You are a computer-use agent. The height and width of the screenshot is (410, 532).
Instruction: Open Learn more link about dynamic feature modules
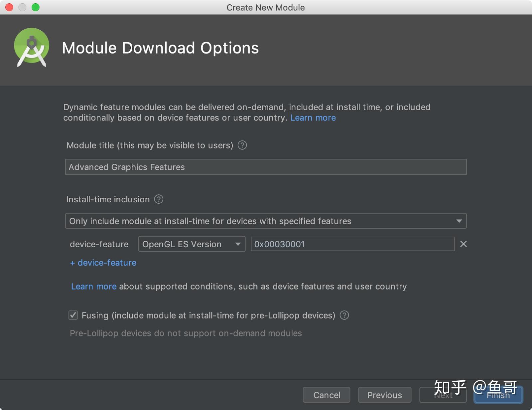point(313,118)
